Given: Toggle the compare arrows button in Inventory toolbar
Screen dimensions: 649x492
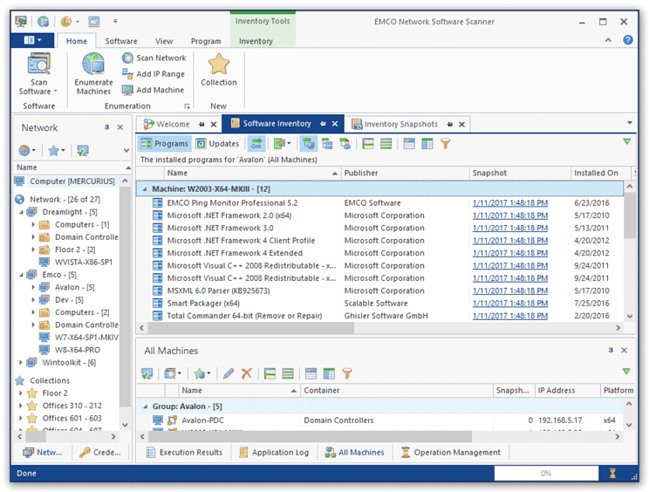Looking at the screenshot, I should tap(256, 144).
